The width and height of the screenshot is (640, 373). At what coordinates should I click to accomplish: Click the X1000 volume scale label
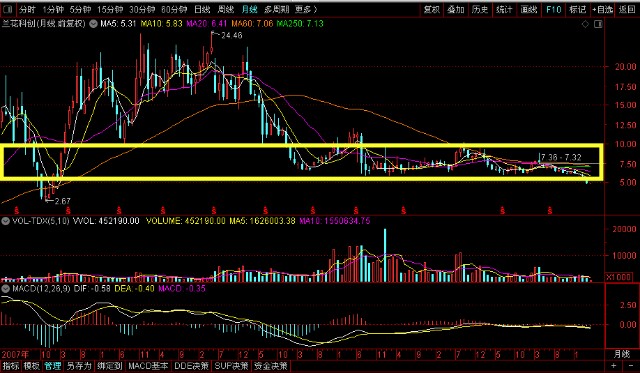pyautogui.click(x=618, y=277)
